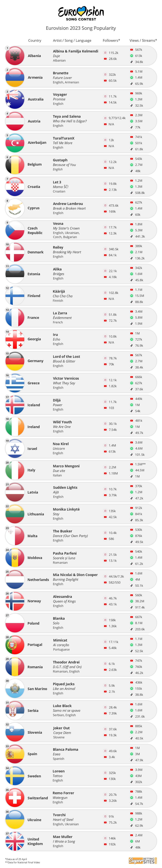
Task: Select artist name Käärijä
Action: (59, 291)
